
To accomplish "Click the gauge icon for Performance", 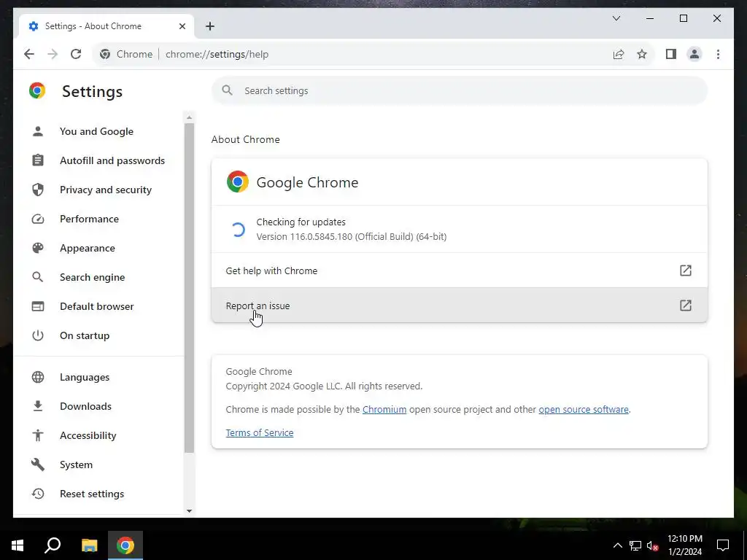I will (x=38, y=219).
